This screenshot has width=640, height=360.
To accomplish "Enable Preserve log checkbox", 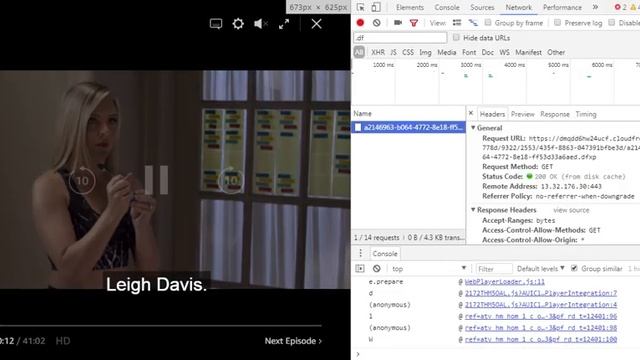I will coord(557,23).
